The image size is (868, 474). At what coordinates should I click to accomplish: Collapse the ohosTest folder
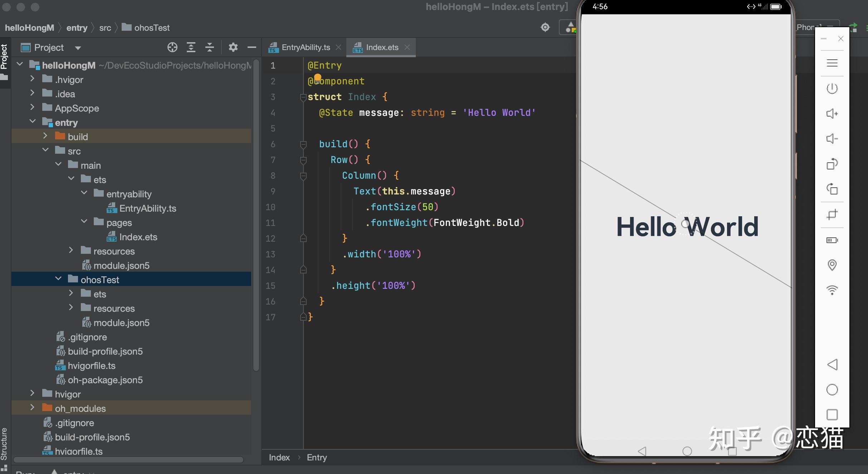58,278
